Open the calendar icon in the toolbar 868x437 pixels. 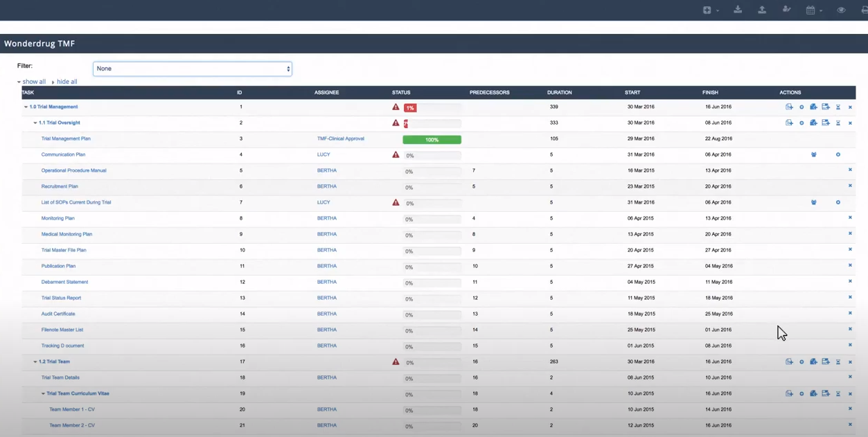pos(811,10)
